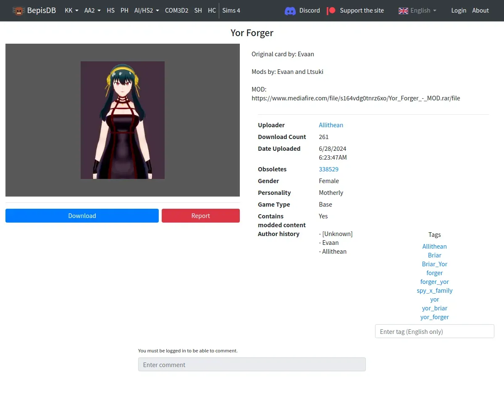
Task: Go to the Login page
Action: tap(459, 10)
